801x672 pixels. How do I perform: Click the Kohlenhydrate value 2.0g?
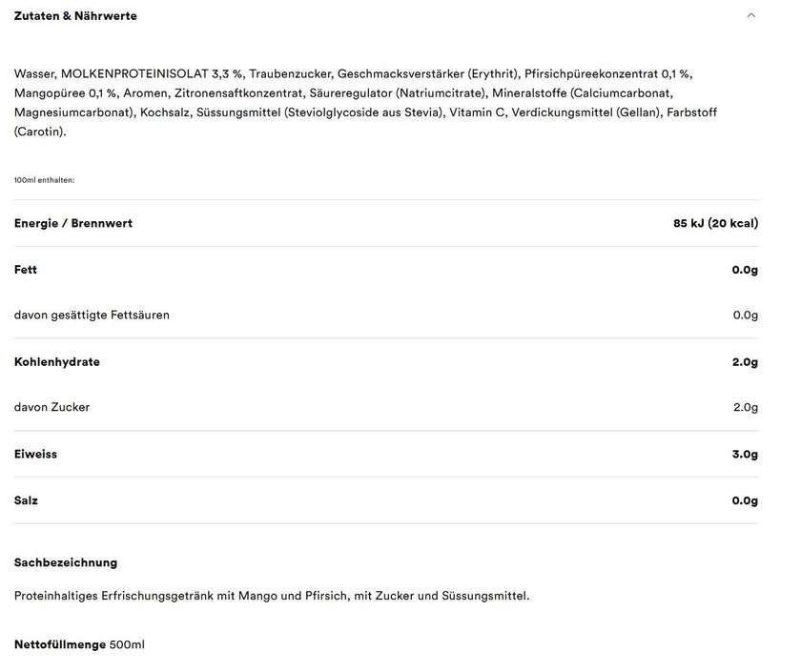pyautogui.click(x=745, y=362)
